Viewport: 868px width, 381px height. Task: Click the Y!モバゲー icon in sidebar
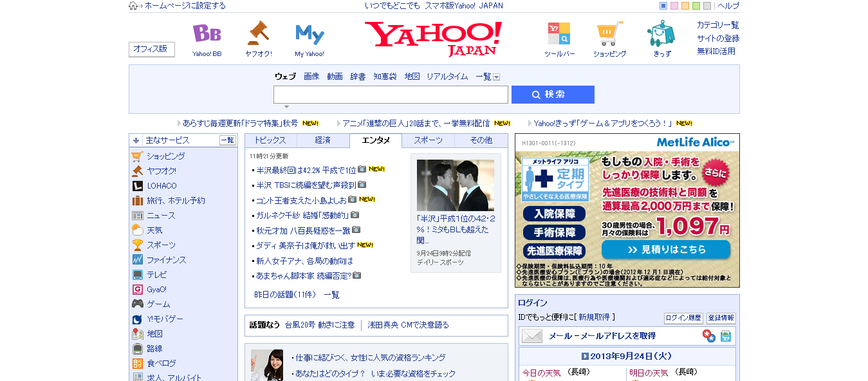click(x=137, y=319)
